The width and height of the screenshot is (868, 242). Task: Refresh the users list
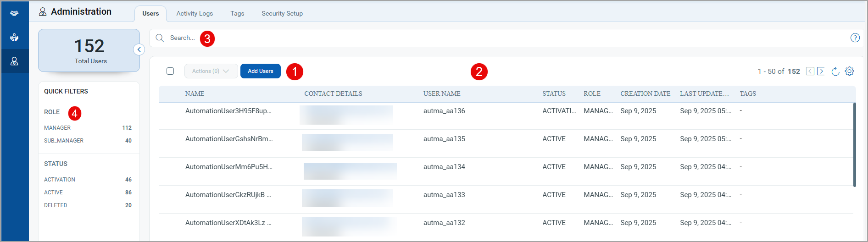[835, 71]
